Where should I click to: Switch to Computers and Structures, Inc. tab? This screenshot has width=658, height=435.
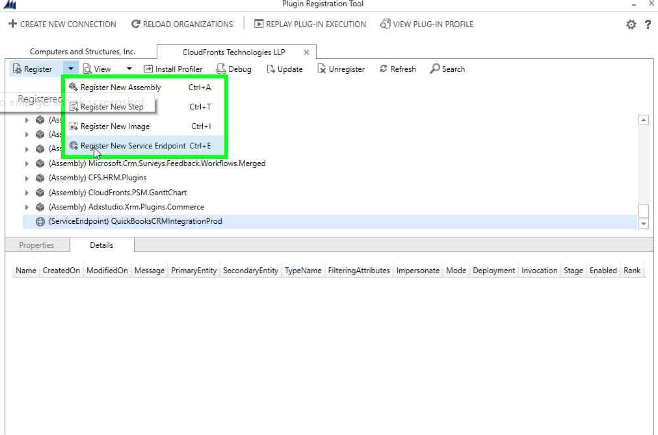click(82, 52)
